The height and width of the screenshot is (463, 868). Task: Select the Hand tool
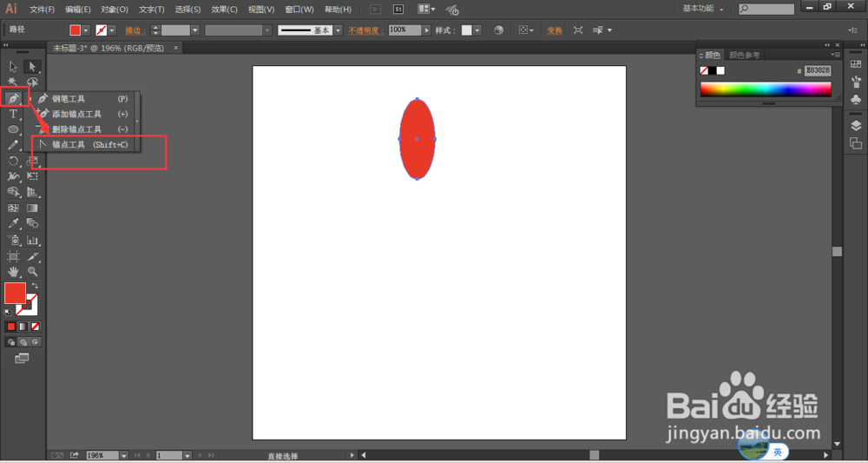13,271
